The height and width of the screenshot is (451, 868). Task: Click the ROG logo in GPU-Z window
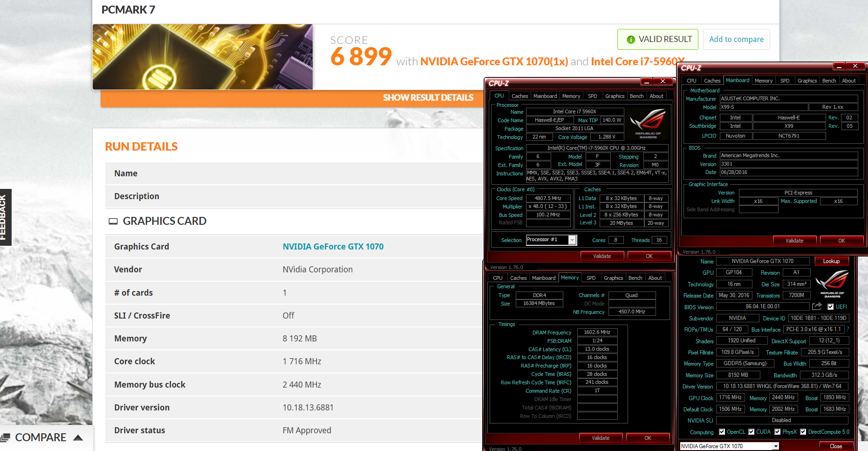tap(832, 284)
